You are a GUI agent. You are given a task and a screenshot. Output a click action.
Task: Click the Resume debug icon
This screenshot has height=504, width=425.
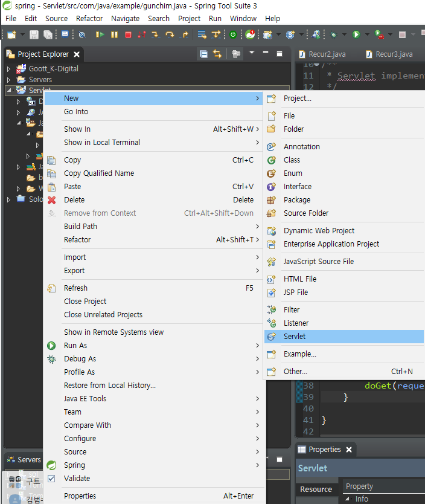pos(100,34)
